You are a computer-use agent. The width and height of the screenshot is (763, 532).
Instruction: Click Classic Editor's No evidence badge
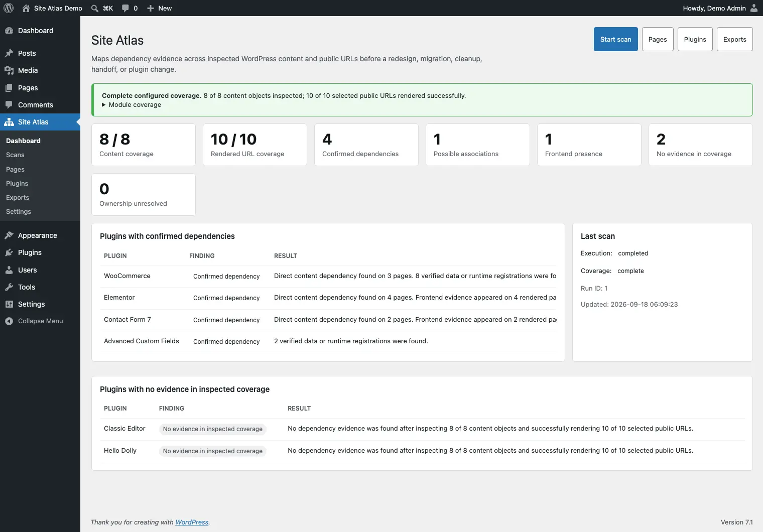tap(213, 429)
